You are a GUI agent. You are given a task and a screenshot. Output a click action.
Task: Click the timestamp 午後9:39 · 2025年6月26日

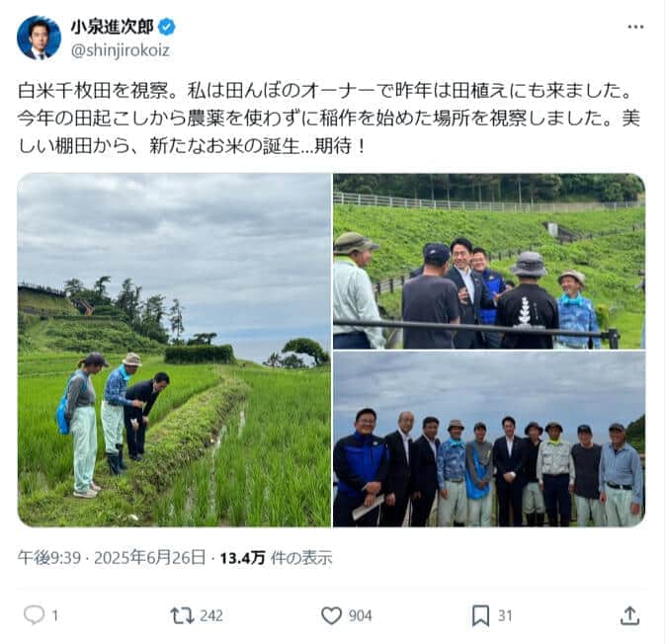tap(112, 557)
